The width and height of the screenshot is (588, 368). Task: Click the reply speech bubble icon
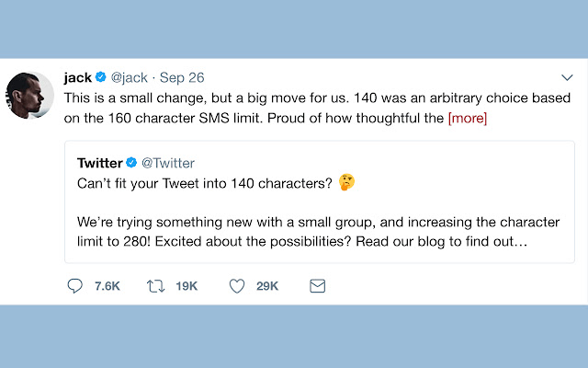(75, 286)
